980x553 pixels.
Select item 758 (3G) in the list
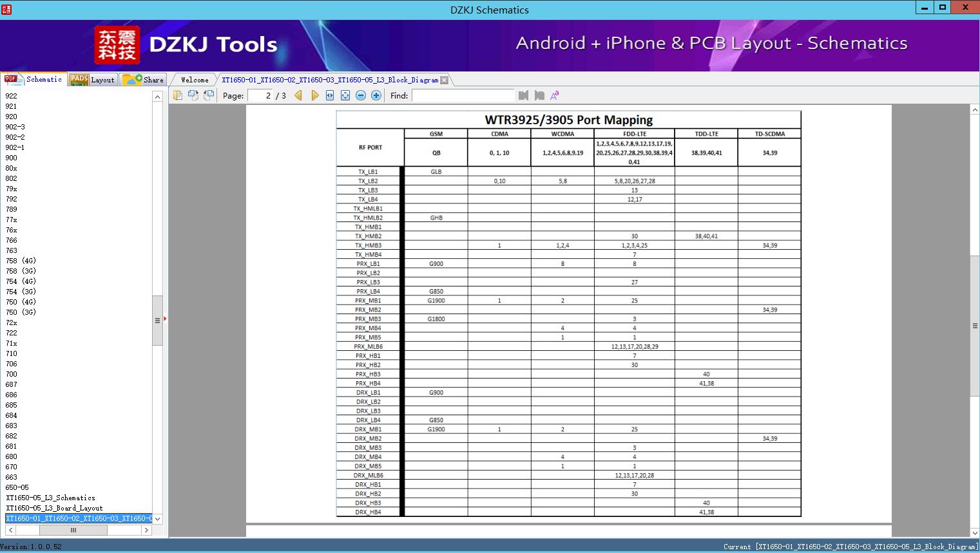point(21,271)
